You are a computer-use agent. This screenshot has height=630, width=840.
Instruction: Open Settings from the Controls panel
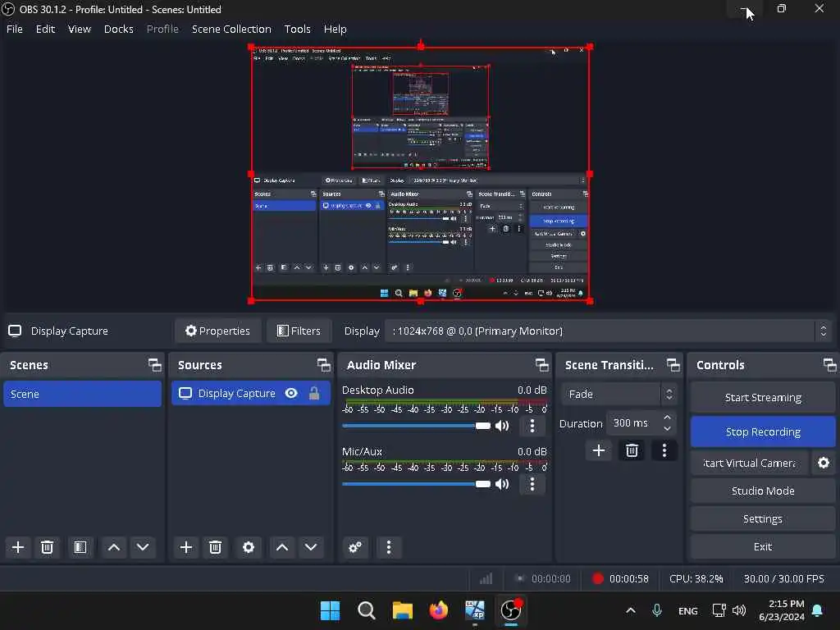coord(763,518)
